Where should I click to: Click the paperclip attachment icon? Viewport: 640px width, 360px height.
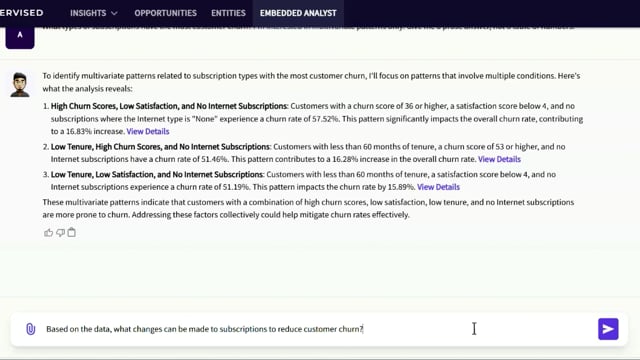31,329
